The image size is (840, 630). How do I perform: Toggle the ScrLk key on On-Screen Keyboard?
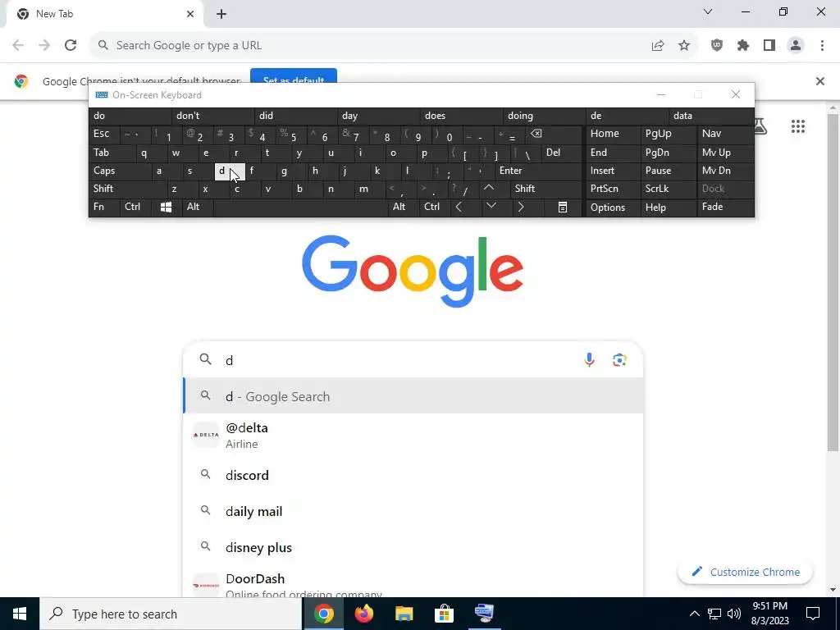pyautogui.click(x=669, y=189)
